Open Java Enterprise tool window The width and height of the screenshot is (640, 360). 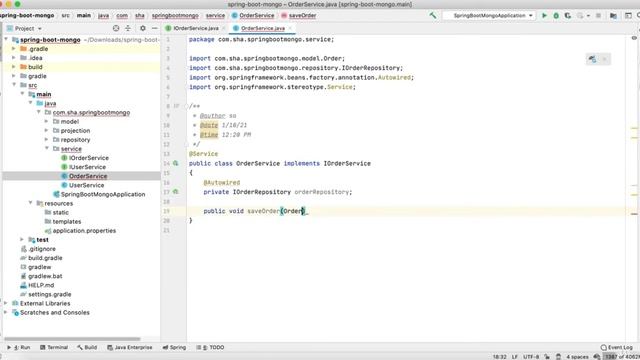[130, 347]
